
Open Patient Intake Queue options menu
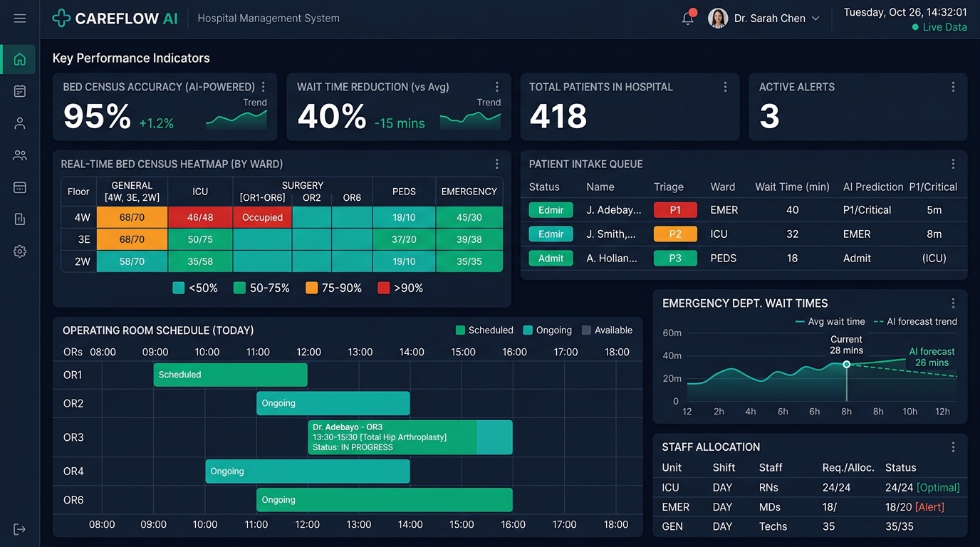tap(953, 164)
